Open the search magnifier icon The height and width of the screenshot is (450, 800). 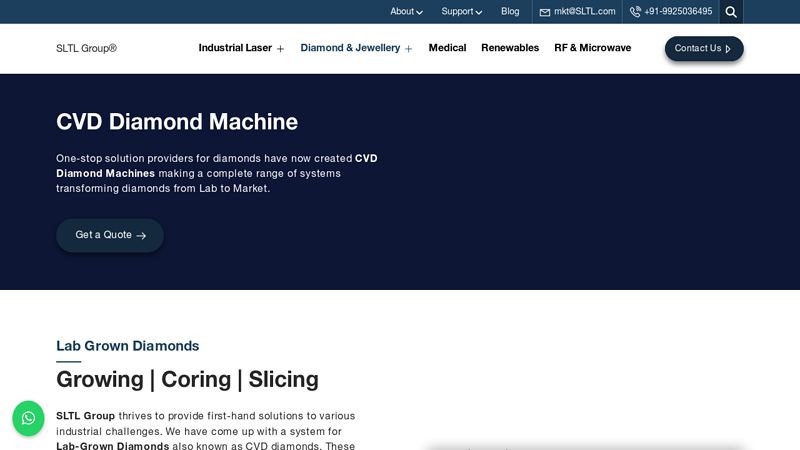tap(731, 12)
